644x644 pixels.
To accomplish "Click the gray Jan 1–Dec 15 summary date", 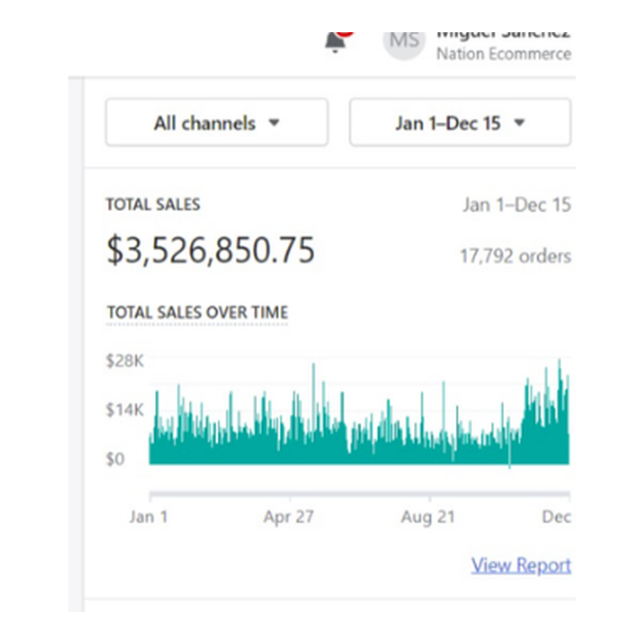I will point(516,205).
